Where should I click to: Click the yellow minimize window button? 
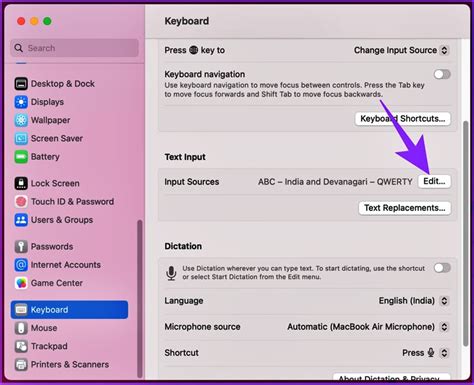(34, 21)
